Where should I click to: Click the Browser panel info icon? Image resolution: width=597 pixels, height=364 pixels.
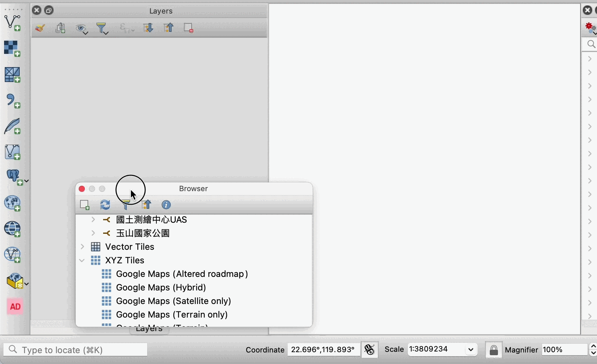tap(166, 205)
